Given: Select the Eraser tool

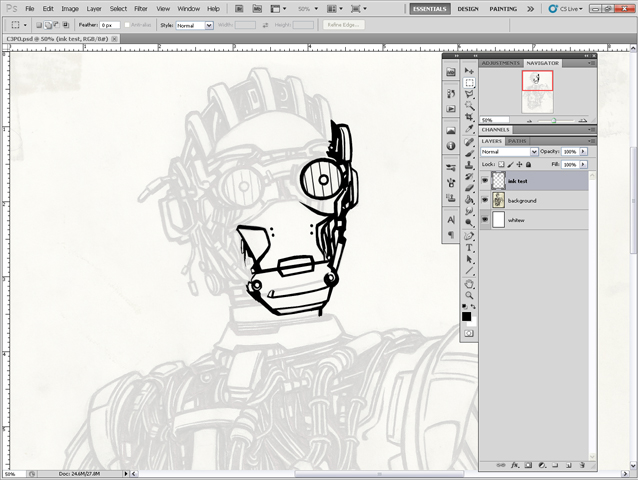Looking at the screenshot, I should 469,188.
